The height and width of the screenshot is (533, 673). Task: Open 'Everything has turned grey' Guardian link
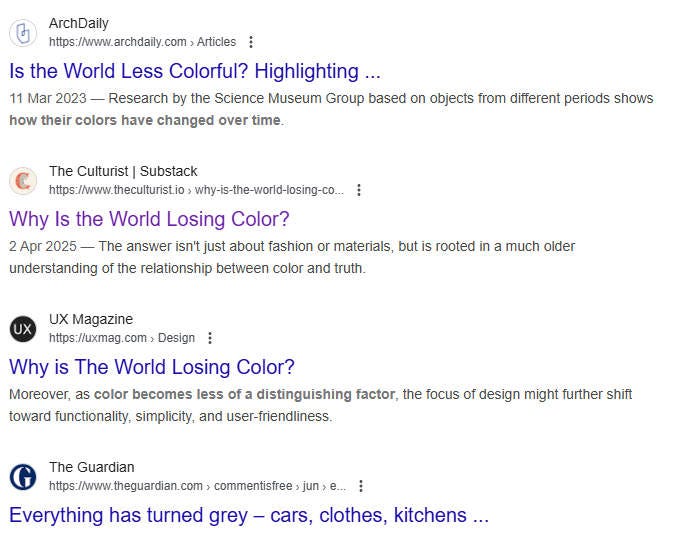pos(249,515)
